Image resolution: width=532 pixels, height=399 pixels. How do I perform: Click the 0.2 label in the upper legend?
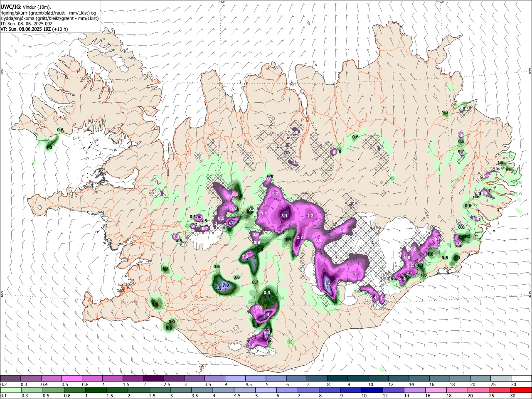[3, 384]
